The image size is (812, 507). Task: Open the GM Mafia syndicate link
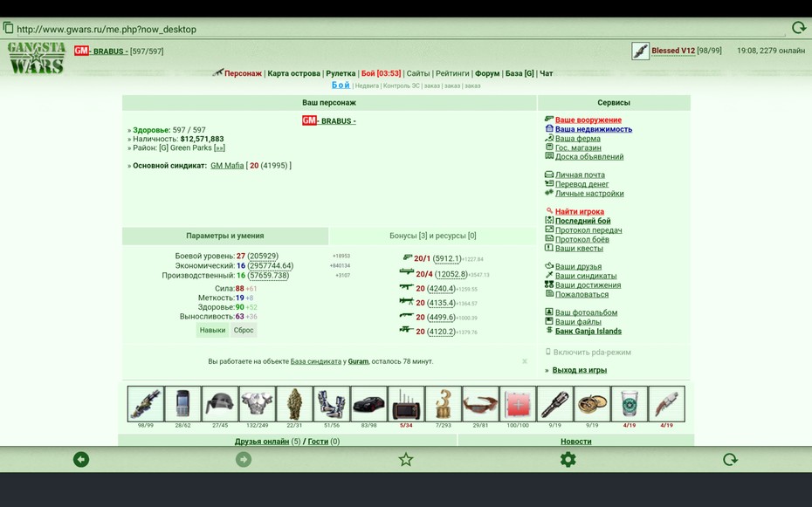(x=227, y=166)
